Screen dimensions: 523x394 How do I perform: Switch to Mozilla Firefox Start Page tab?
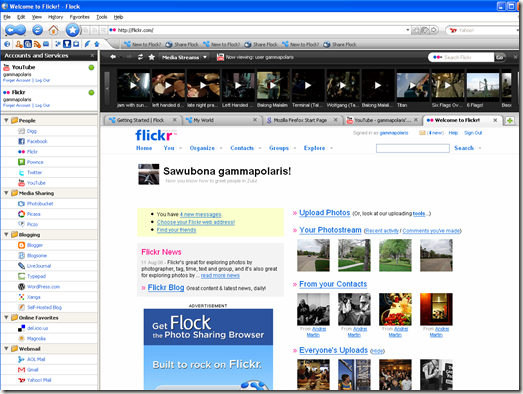click(302, 120)
